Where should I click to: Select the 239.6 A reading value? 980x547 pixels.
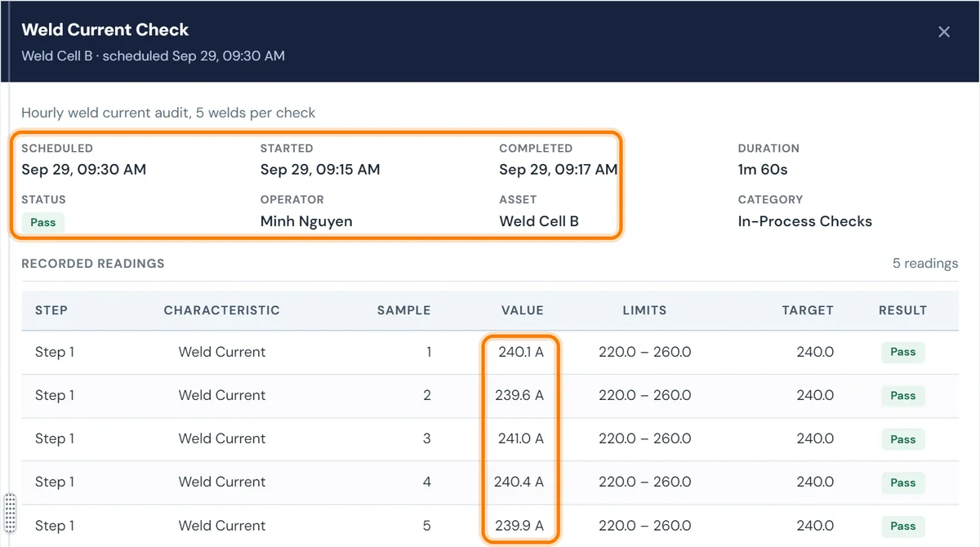click(519, 395)
